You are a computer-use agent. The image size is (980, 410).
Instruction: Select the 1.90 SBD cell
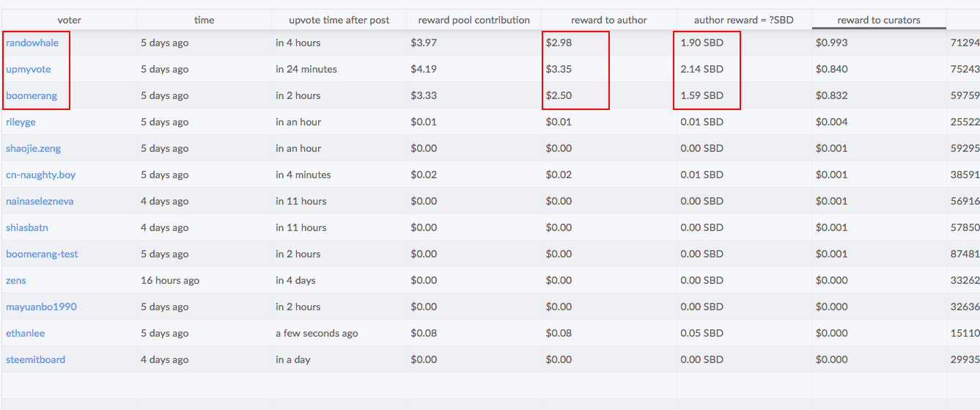[x=744, y=43]
